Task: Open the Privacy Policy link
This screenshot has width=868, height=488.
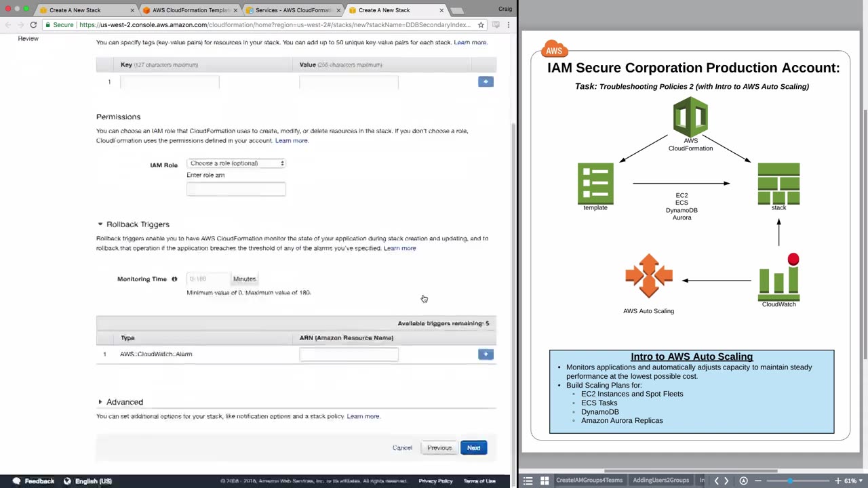Action: 435,481
